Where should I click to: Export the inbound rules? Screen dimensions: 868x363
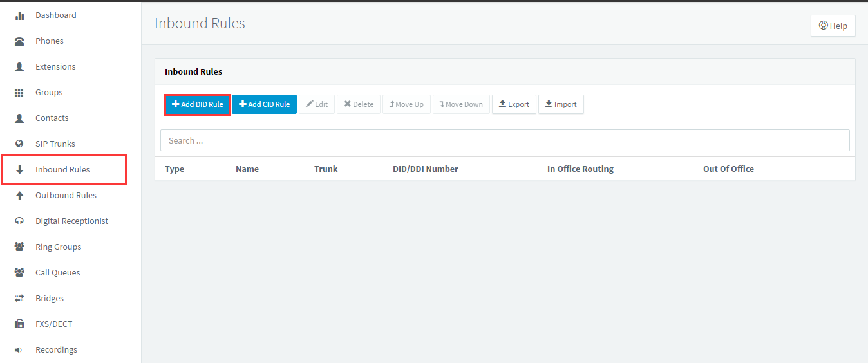point(514,104)
